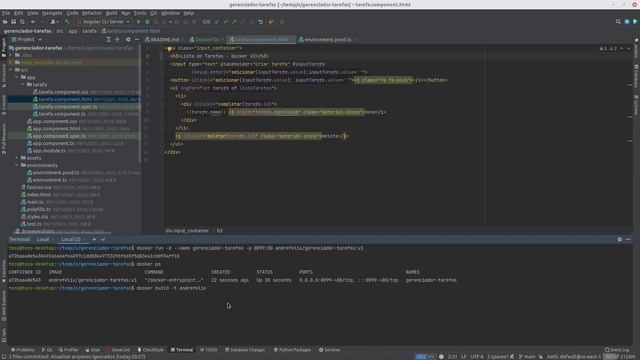Open the Project view selector dropdown
Image resolution: width=640 pixels, height=360 pixels.
(27, 40)
